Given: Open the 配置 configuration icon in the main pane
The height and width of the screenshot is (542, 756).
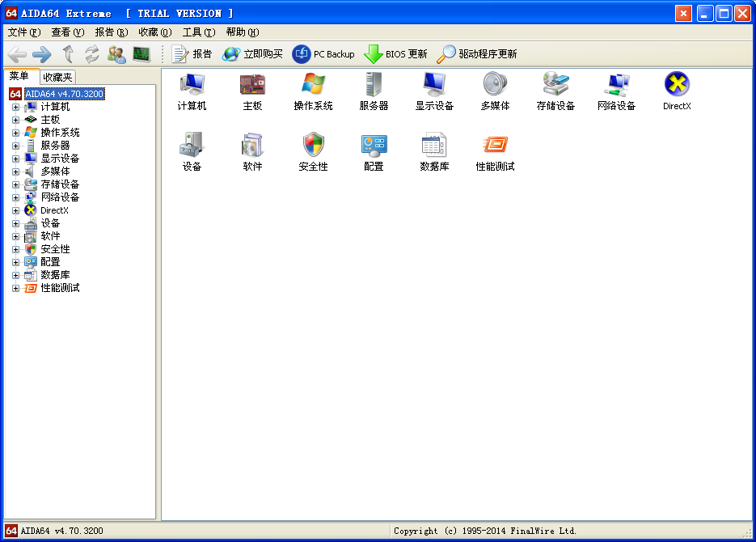Looking at the screenshot, I should [x=374, y=152].
